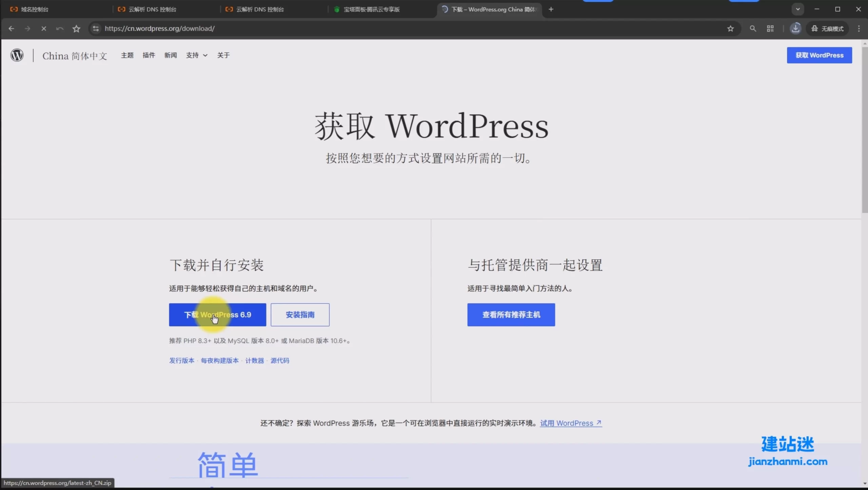The width and height of the screenshot is (868, 490).
Task: Click the browser back arrow
Action: (11, 29)
